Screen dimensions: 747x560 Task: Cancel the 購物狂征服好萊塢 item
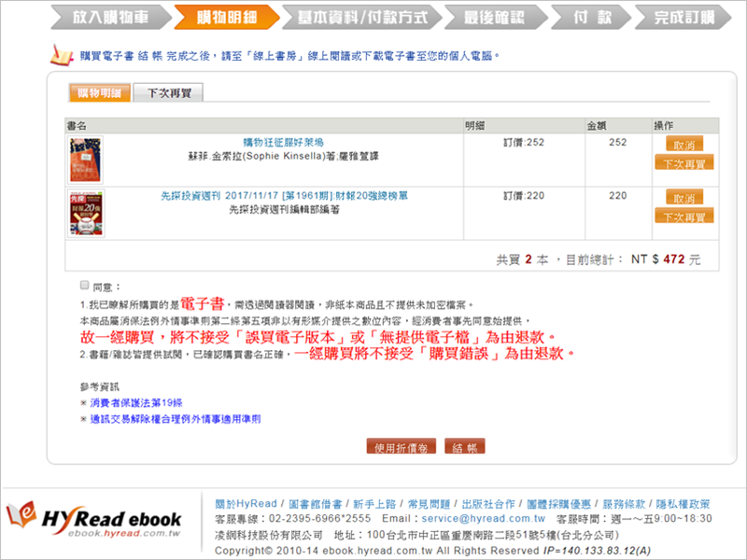point(684,145)
